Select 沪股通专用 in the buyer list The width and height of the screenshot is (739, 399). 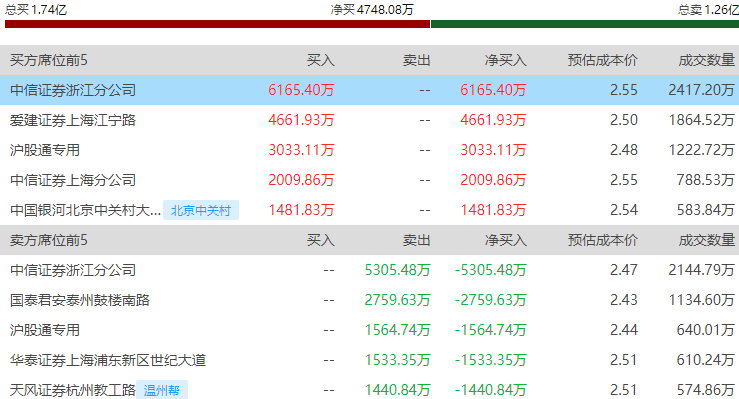pos(45,150)
